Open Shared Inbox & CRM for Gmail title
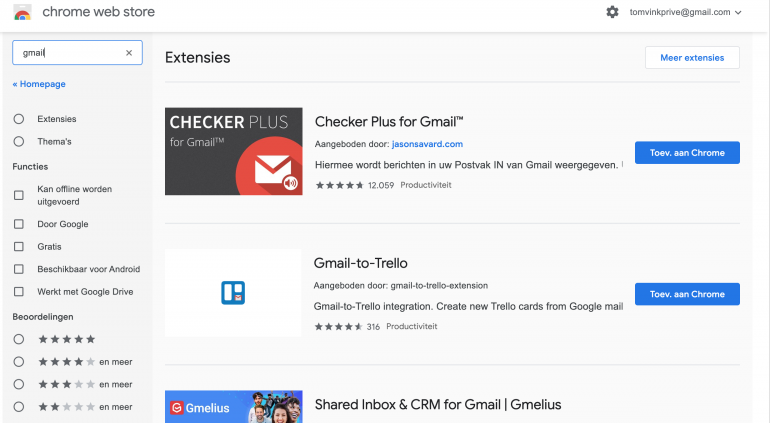This screenshot has height=423, width=770. (x=438, y=405)
